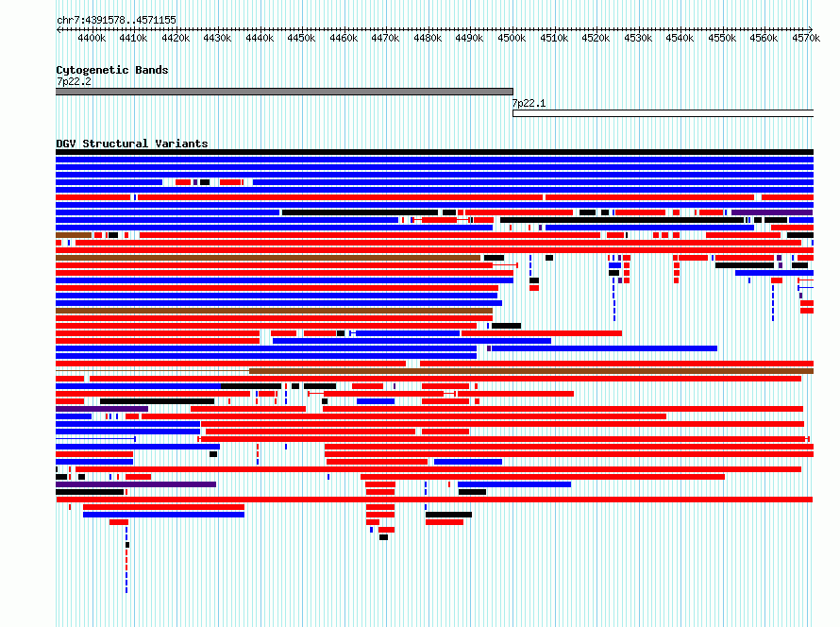Click the chr7:4391578..4571155 coordinate label
The height and width of the screenshot is (627, 840).
click(116, 20)
